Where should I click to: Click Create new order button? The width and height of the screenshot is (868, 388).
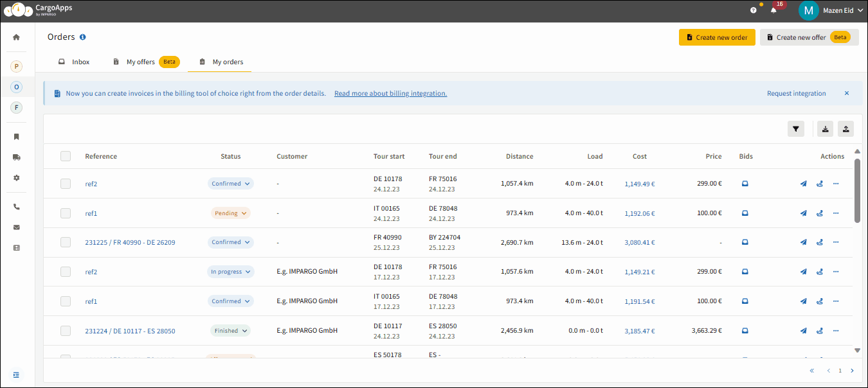pyautogui.click(x=717, y=37)
